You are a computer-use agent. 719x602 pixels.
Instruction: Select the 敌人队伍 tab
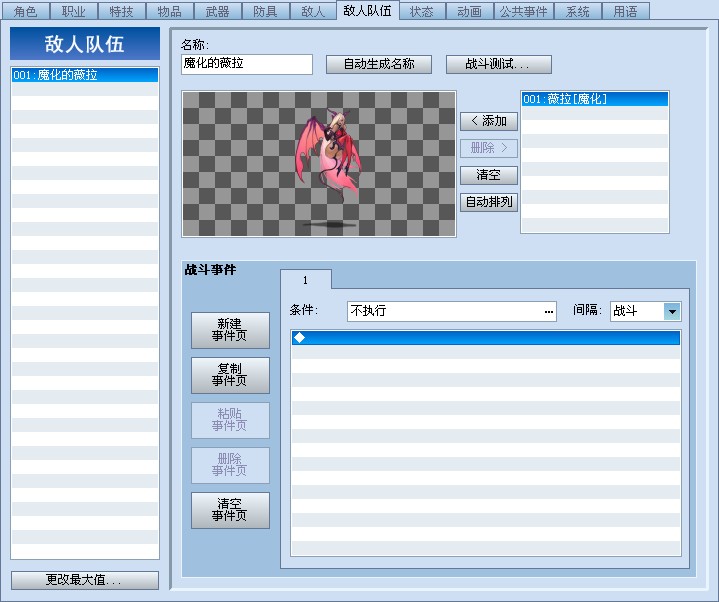coord(367,10)
